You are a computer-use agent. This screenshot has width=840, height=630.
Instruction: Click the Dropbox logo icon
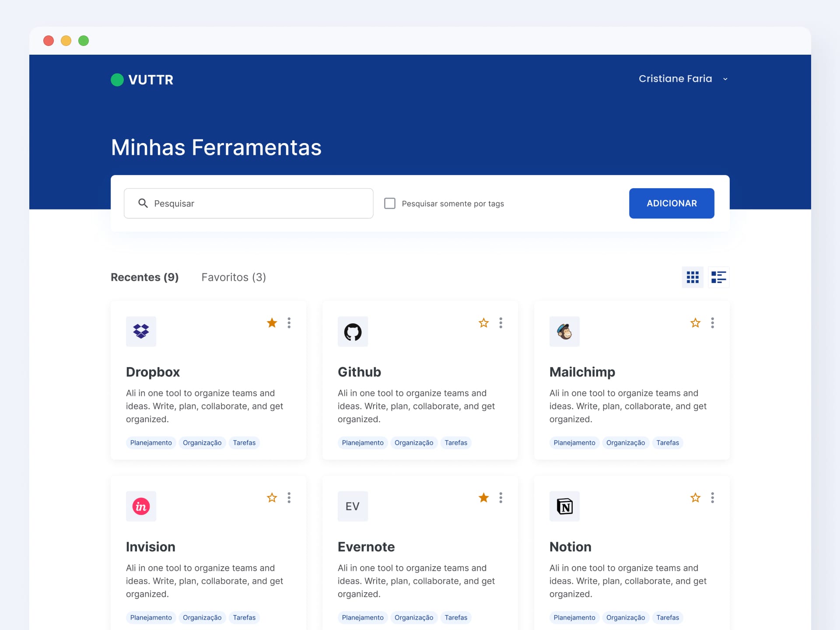141,332
